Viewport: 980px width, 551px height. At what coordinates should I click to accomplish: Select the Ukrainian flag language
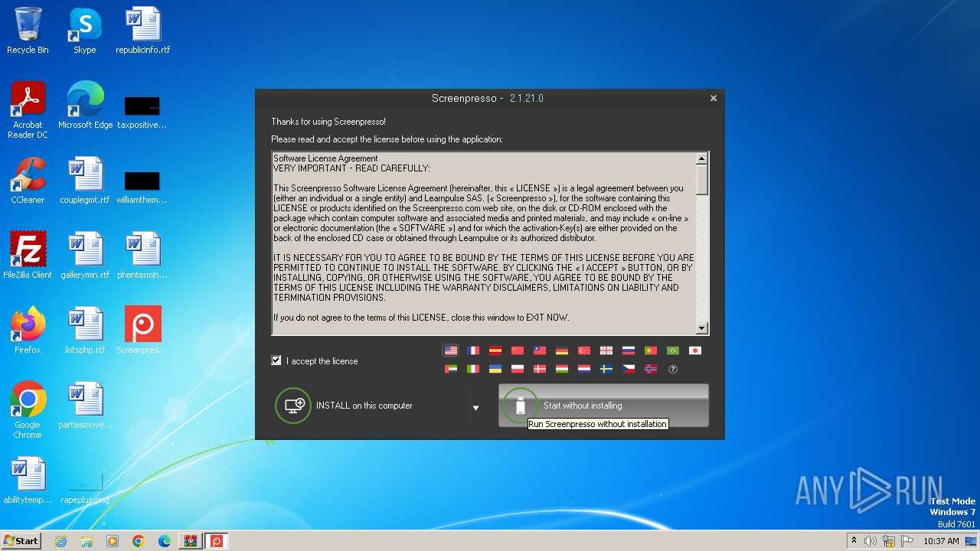[x=495, y=369]
